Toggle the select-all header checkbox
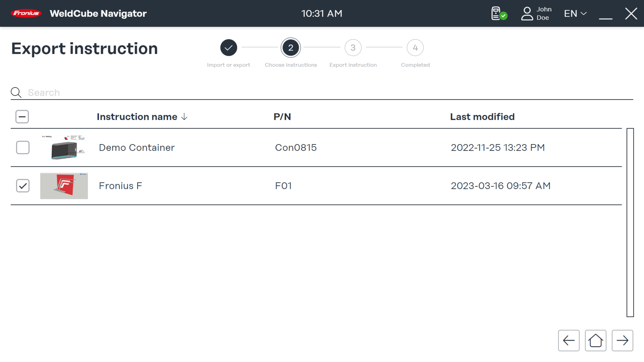The height and width of the screenshot is (362, 644). pos(22,117)
